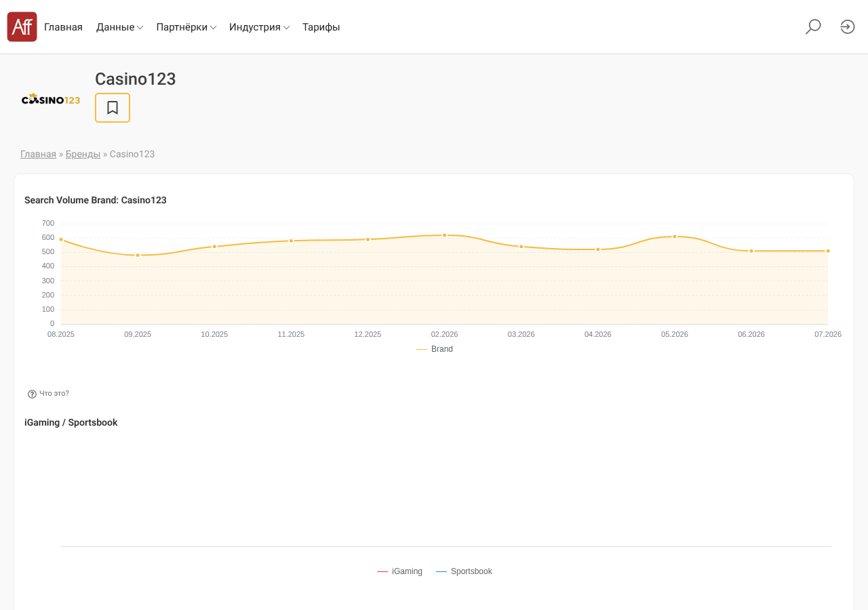The width and height of the screenshot is (868, 610).
Task: Click the 12.2025 data point on chart
Action: pyautogui.click(x=368, y=239)
